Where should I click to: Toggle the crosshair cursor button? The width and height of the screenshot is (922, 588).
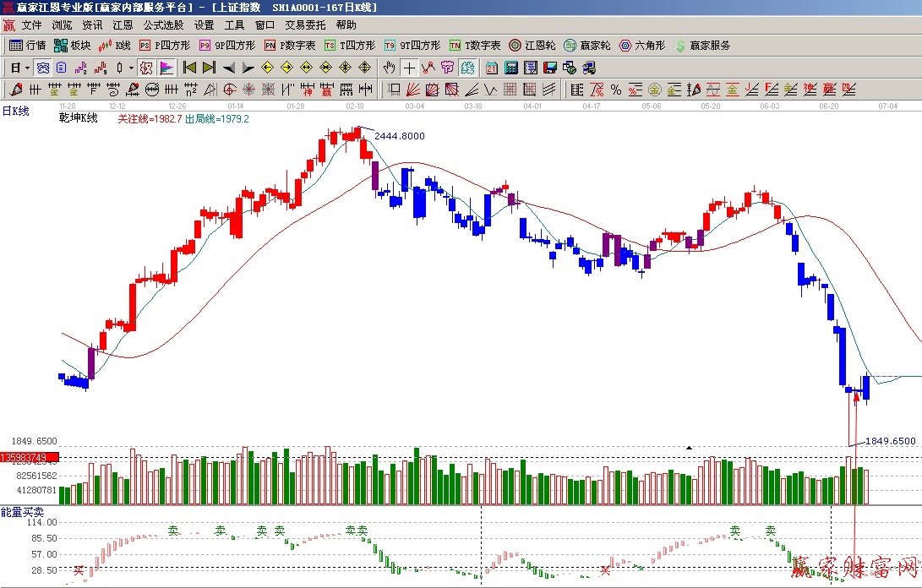409,68
